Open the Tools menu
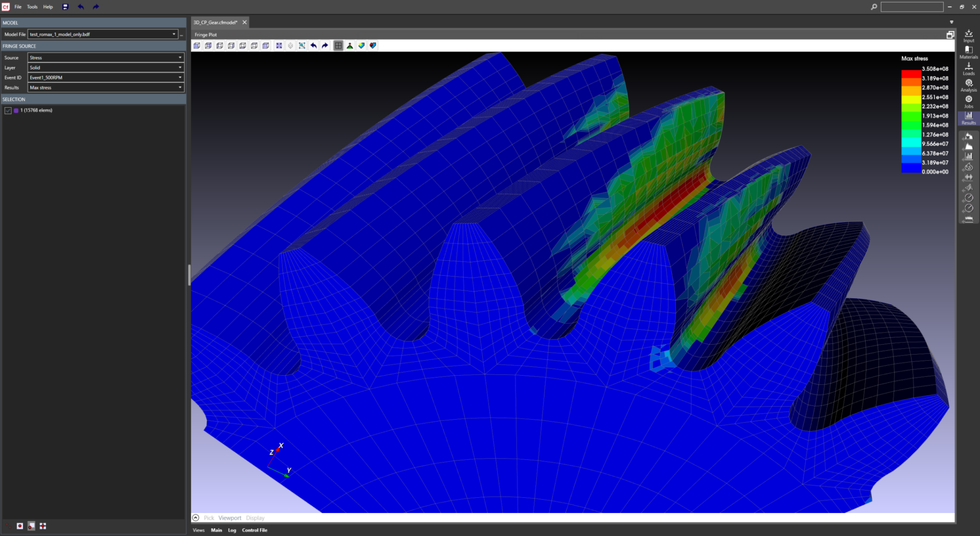 tap(32, 7)
